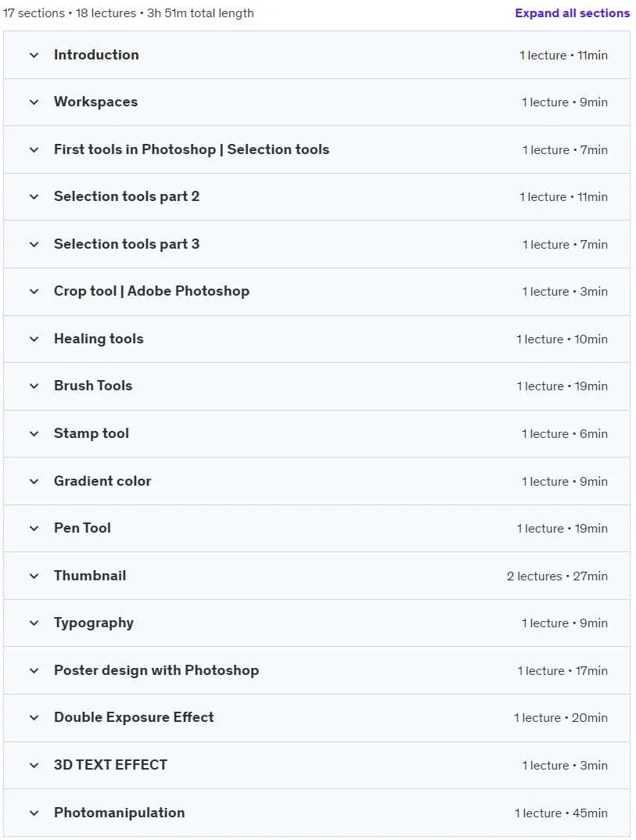
Task: Expand the Workspaces section chevron
Action: pyautogui.click(x=34, y=102)
